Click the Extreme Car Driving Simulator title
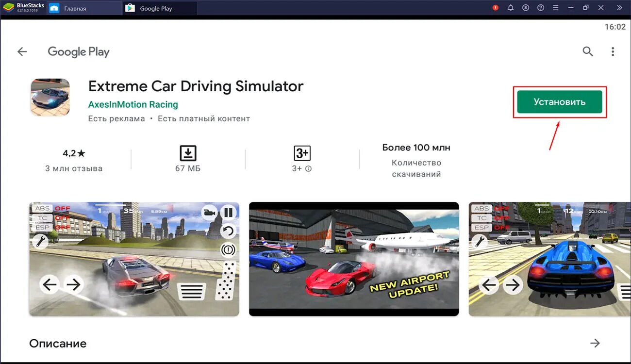The image size is (631, 364). [196, 86]
